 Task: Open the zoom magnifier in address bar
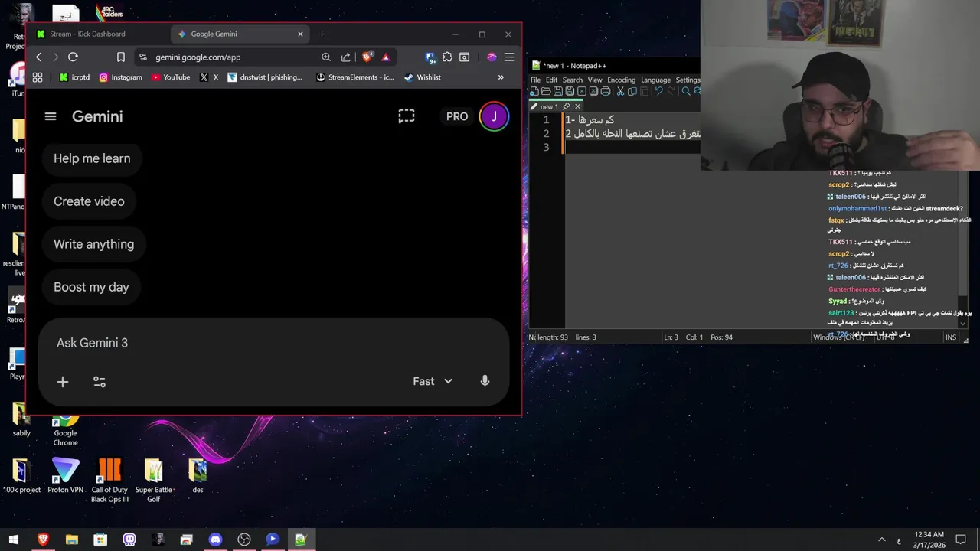[326, 57]
